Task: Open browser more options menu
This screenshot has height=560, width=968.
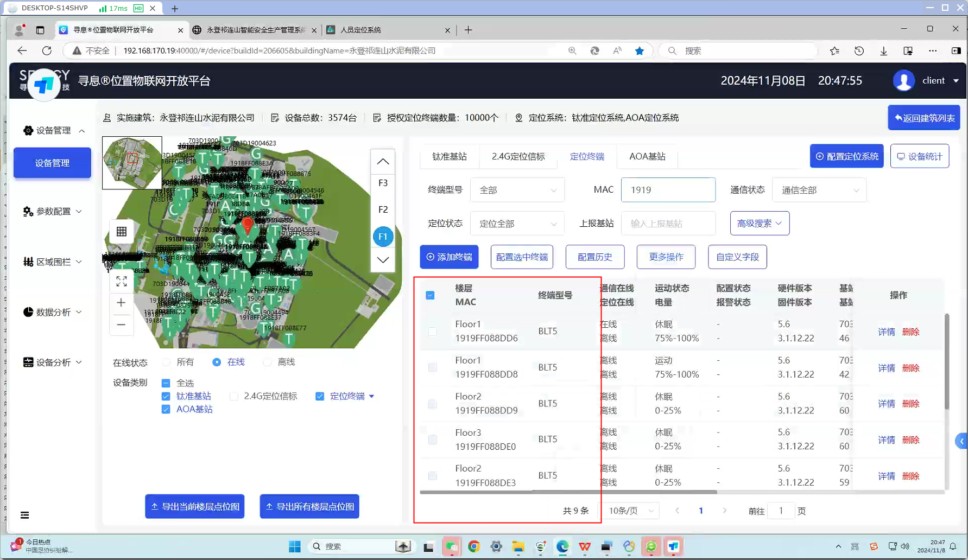Action: click(x=933, y=50)
